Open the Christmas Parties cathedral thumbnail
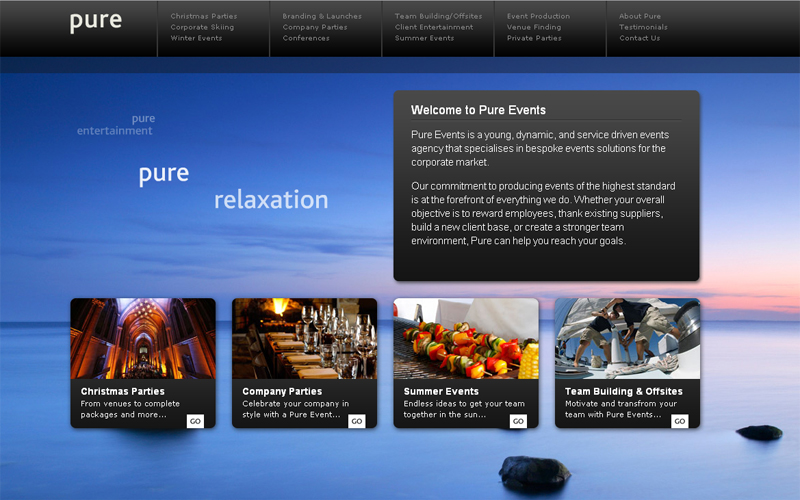800x500 pixels. [143, 338]
